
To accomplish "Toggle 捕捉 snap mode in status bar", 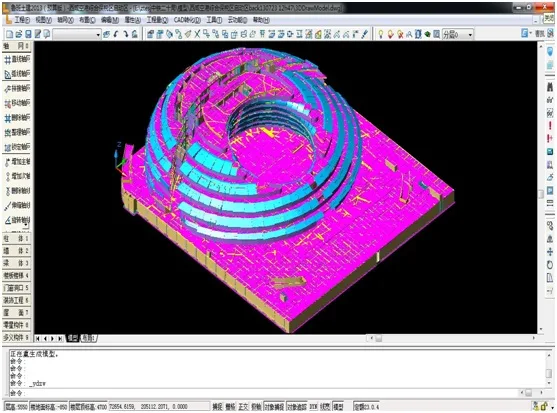I will tap(217, 407).
